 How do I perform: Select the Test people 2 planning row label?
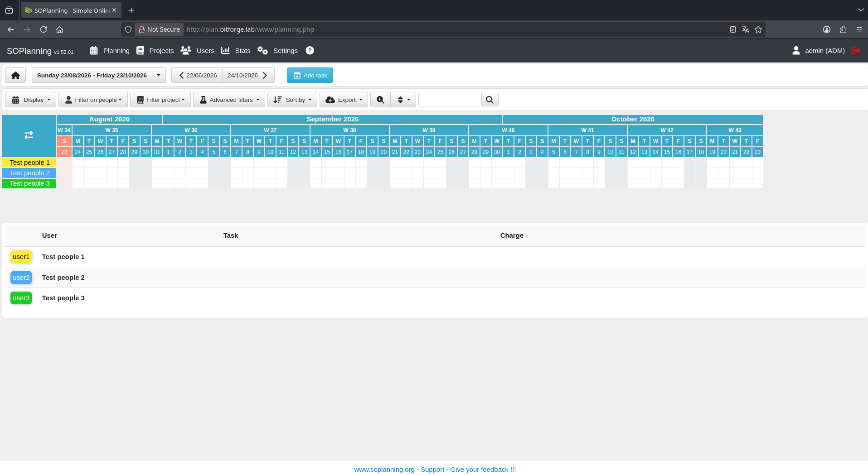tap(29, 173)
